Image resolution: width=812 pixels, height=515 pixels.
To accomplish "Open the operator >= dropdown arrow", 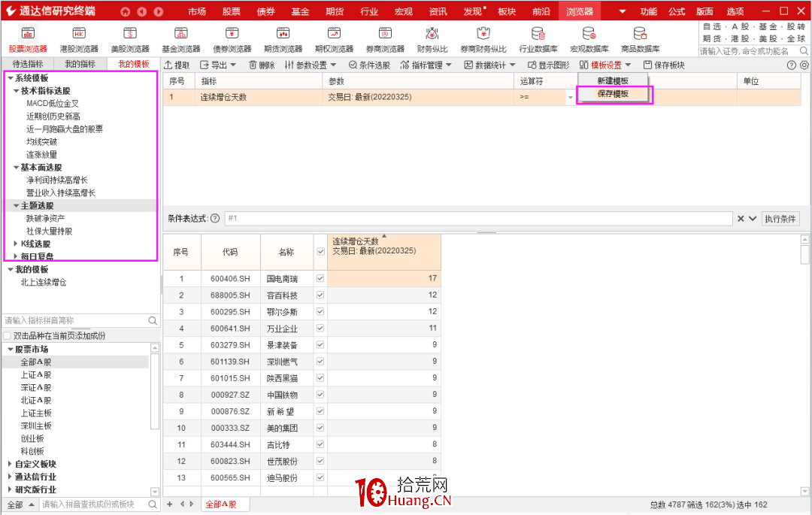I will coord(570,97).
